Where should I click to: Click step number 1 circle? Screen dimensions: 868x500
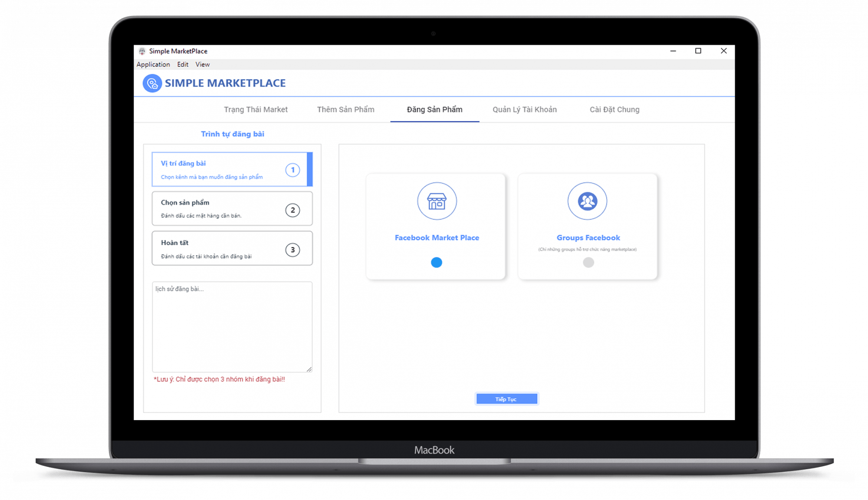click(293, 170)
